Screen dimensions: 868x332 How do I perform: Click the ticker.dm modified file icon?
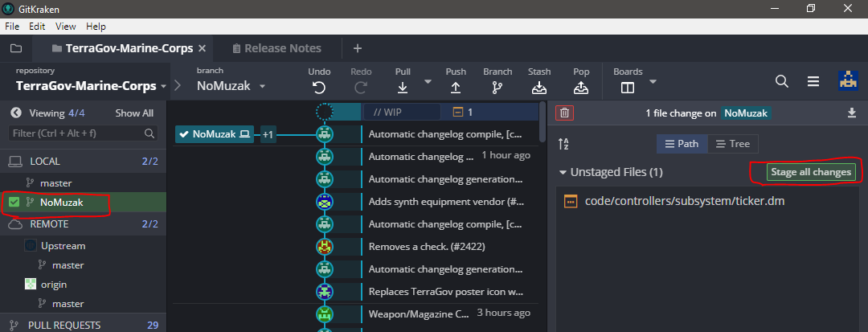tap(570, 202)
